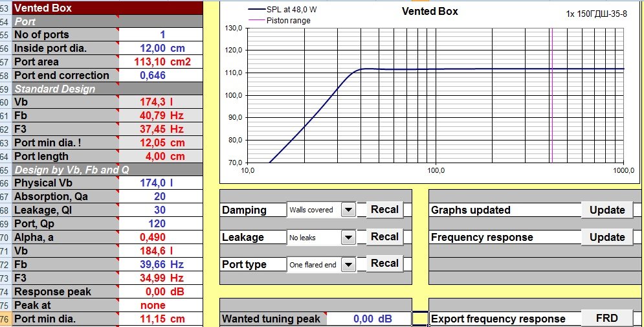Click the Piston range legend entry

(288, 21)
